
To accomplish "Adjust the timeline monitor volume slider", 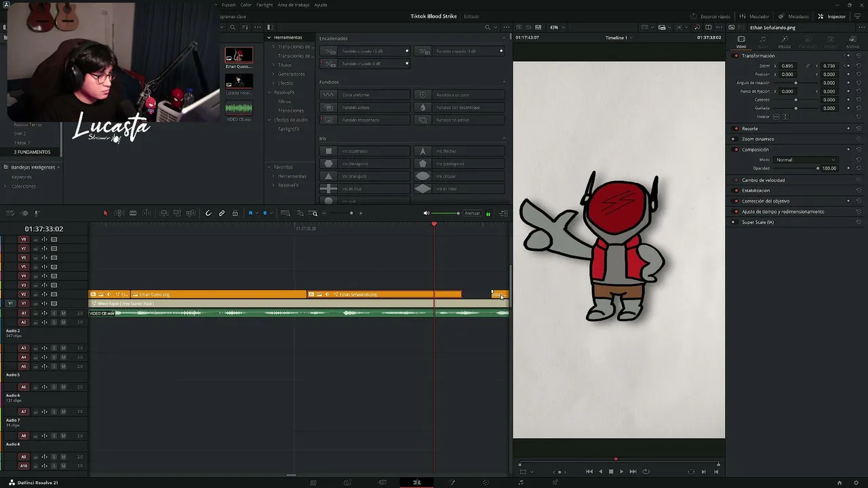I will point(446,213).
